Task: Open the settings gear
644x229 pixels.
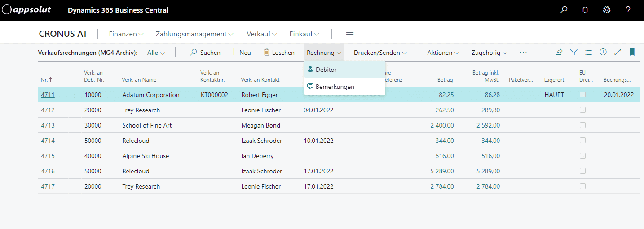Action: click(607, 10)
